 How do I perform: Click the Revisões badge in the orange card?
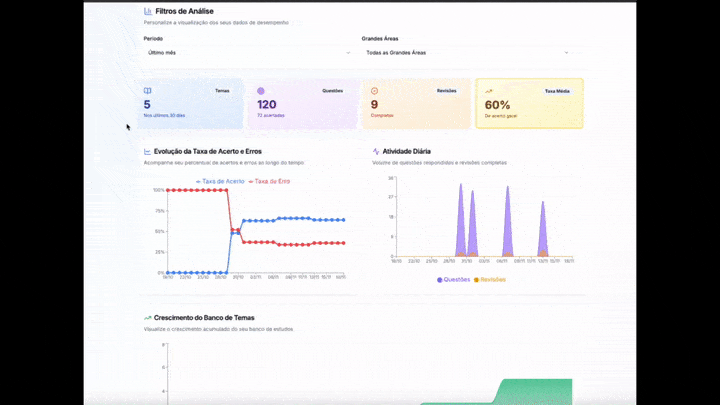point(446,91)
